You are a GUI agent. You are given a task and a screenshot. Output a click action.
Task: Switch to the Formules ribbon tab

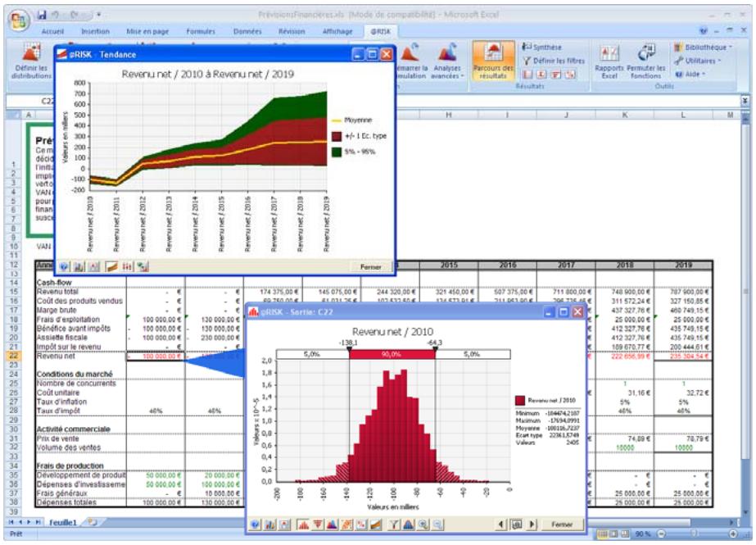click(x=200, y=31)
